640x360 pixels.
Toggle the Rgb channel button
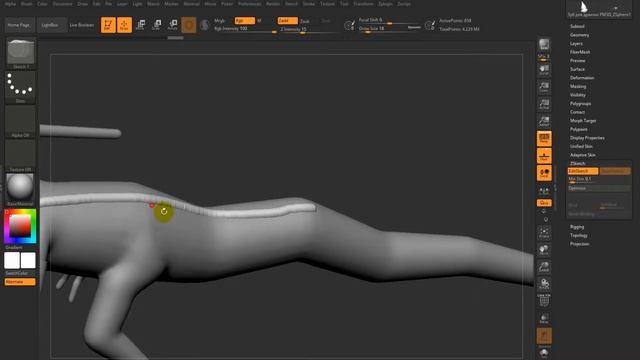tap(244, 20)
